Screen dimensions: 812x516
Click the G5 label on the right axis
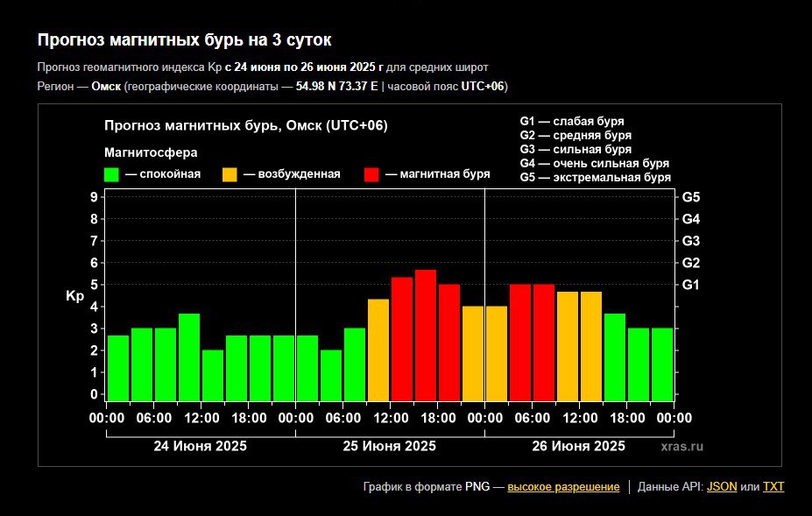click(x=691, y=197)
